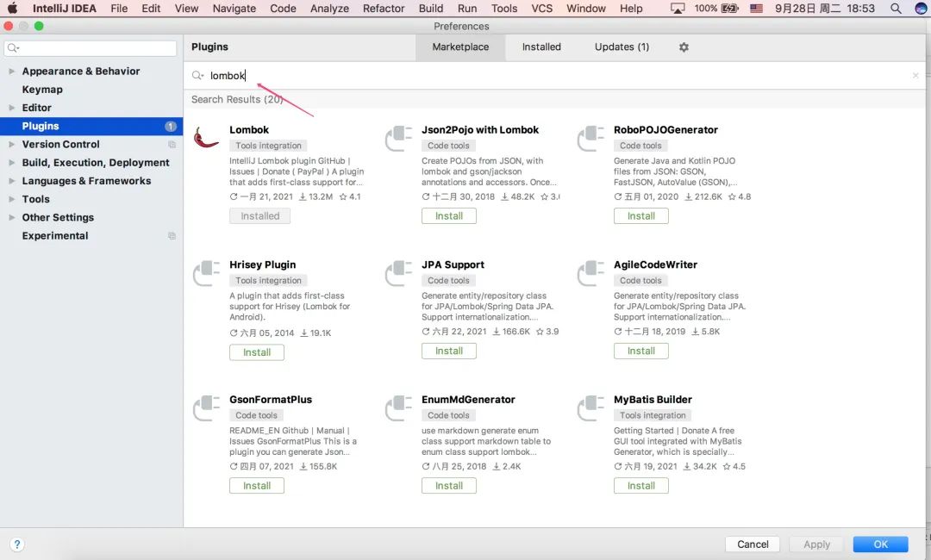Image resolution: width=931 pixels, height=560 pixels.
Task: Switch to the Marketplace tab
Action: [460, 47]
